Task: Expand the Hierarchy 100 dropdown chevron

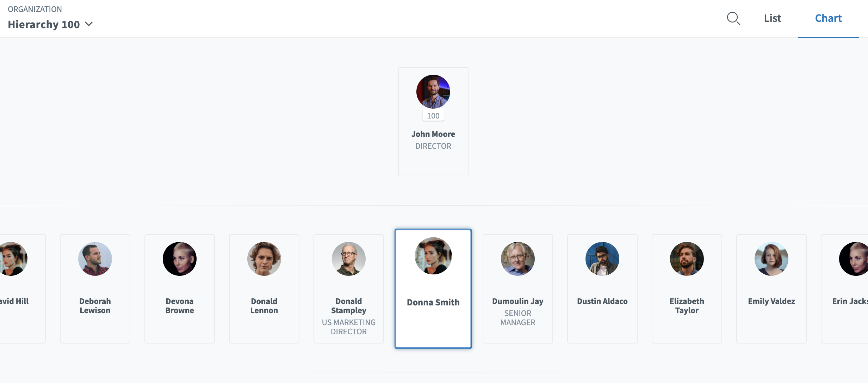Action: pyautogui.click(x=89, y=24)
